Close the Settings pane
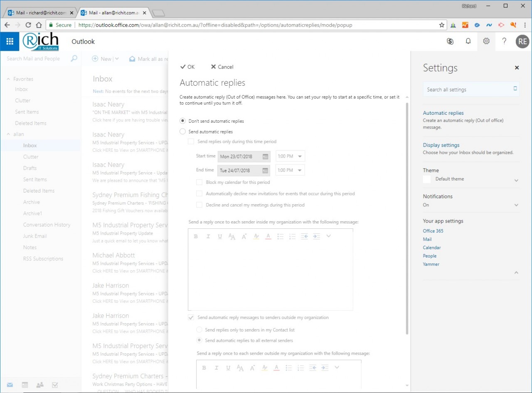The height and width of the screenshot is (393, 532). click(517, 67)
